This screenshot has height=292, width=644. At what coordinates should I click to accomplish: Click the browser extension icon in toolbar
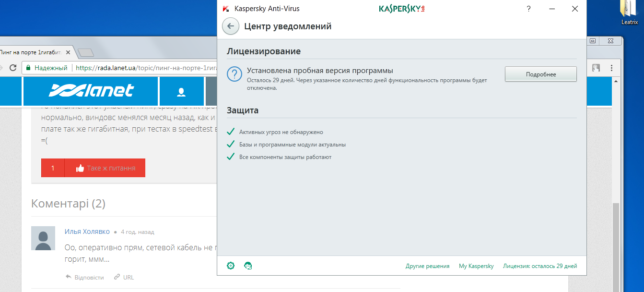pyautogui.click(x=596, y=68)
